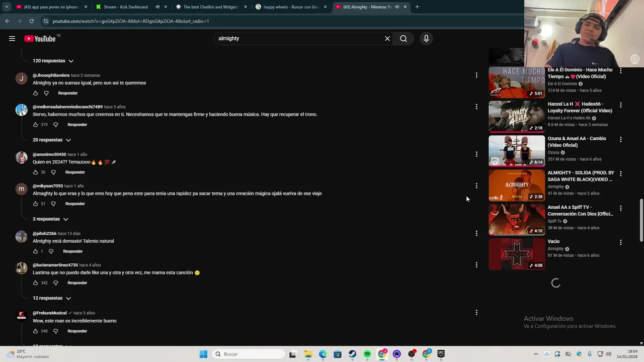Open options menu for @JhosephBandera comment
644x362 pixels.
[x=476, y=75]
